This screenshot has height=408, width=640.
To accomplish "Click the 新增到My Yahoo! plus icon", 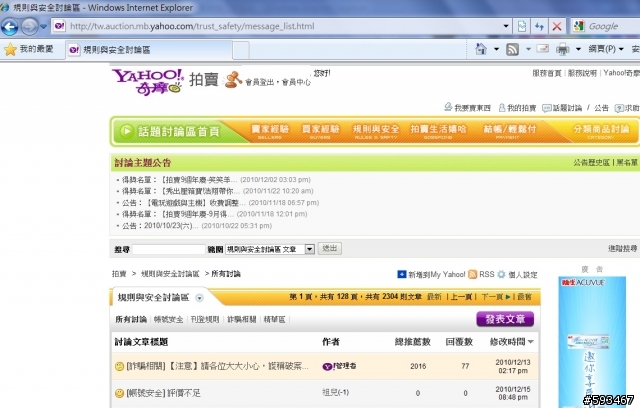I will point(402,274).
